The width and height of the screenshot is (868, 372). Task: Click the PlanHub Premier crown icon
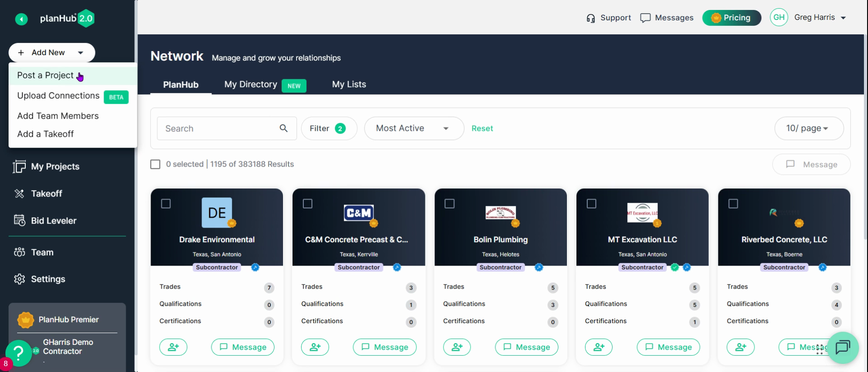tap(25, 320)
